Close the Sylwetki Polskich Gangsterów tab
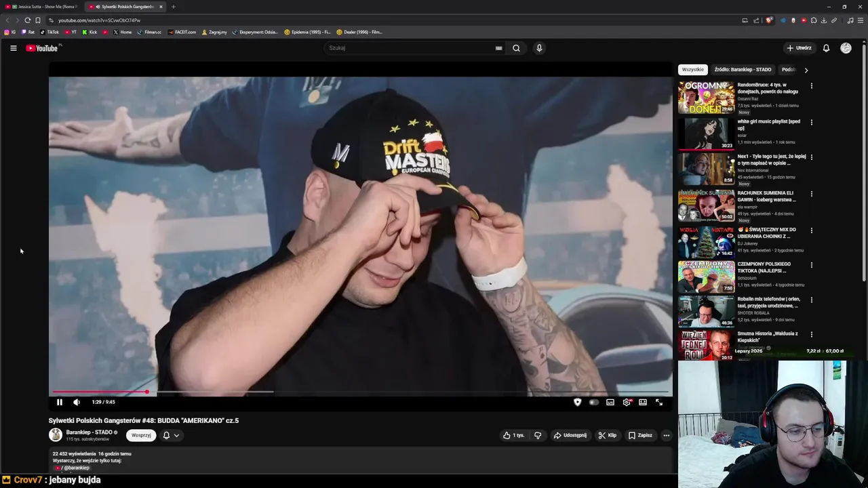Screen dimensions: 868x488 (161, 7)
